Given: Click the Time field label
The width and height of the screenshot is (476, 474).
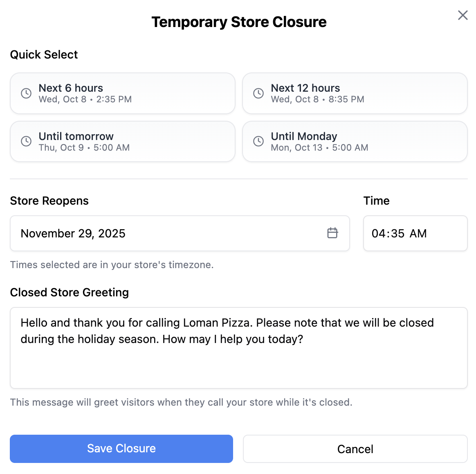Looking at the screenshot, I should point(376,201).
